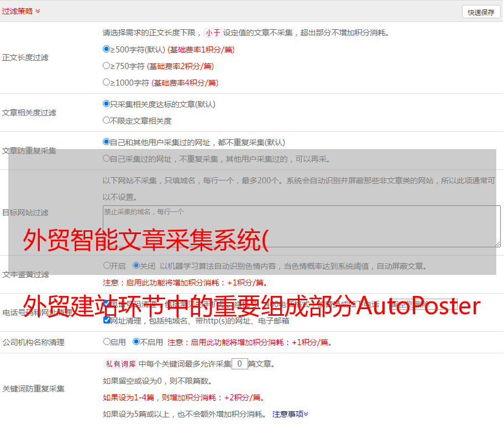Screen dimensions: 504x424
Task: Click the (基础费率4积分/篇) red note
Action: (185, 83)
